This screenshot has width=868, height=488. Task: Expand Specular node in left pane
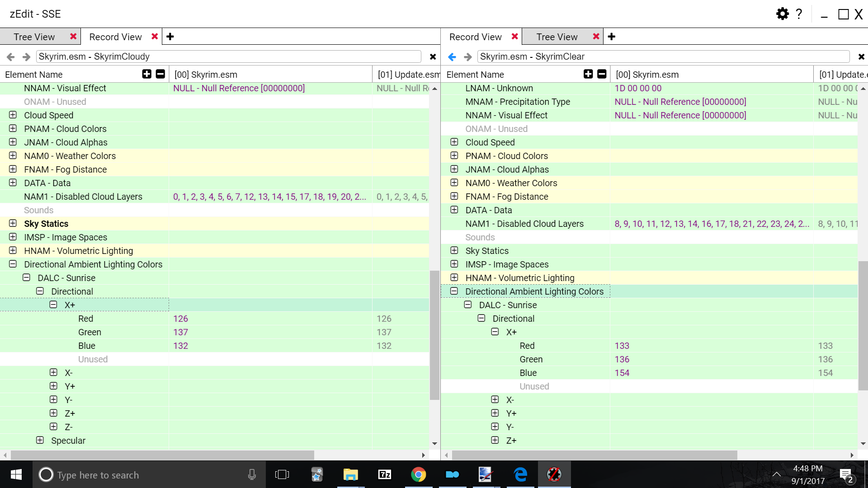point(40,440)
